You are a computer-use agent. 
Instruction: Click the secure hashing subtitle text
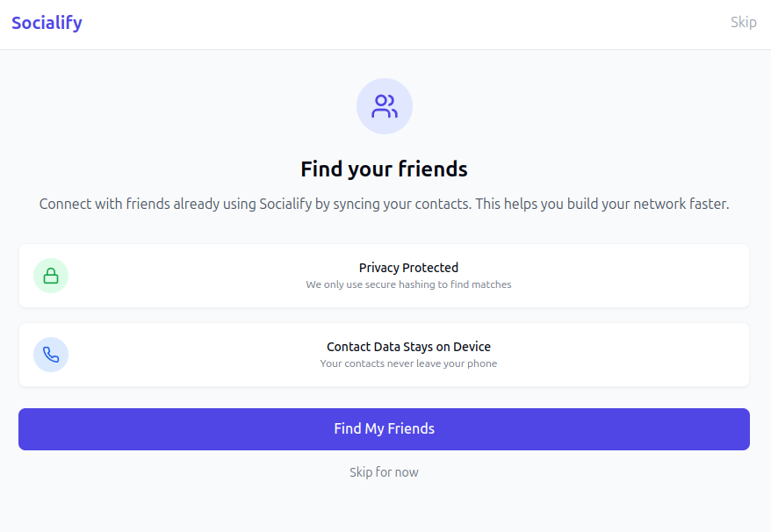(408, 284)
